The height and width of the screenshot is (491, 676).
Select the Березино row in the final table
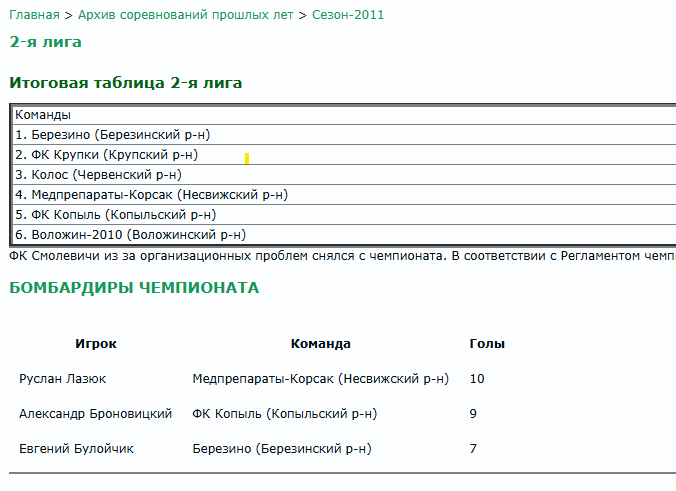click(112, 135)
